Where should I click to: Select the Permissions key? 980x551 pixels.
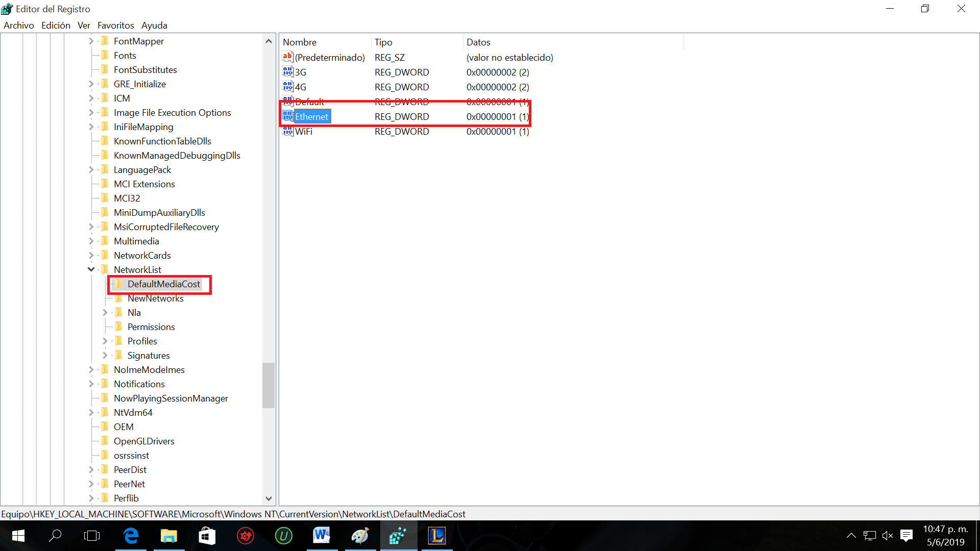[151, 327]
